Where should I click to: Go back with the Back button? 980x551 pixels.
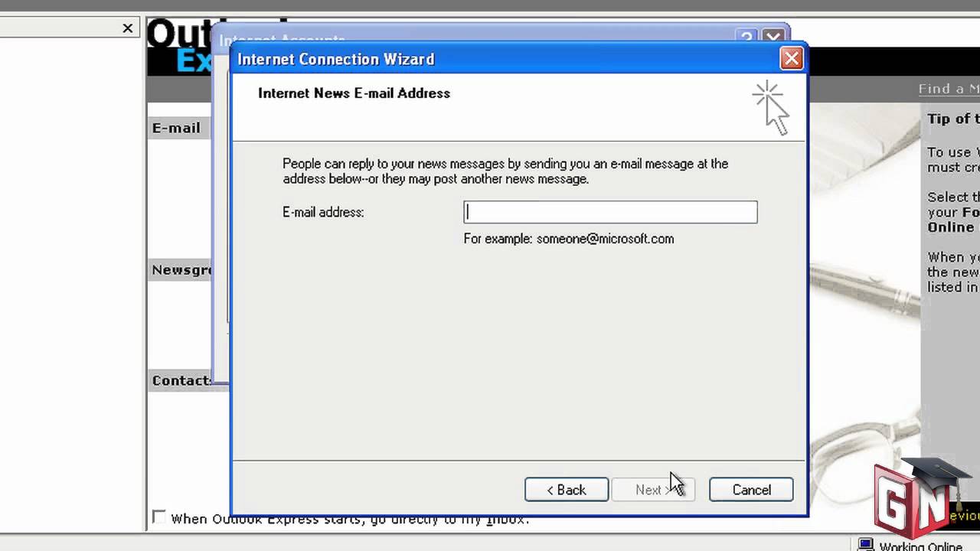click(x=567, y=490)
